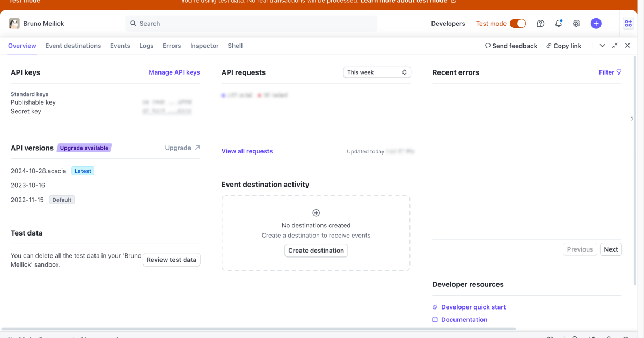Image resolution: width=644 pixels, height=338 pixels.
Task: Open the This week dropdown
Action: pos(377,72)
